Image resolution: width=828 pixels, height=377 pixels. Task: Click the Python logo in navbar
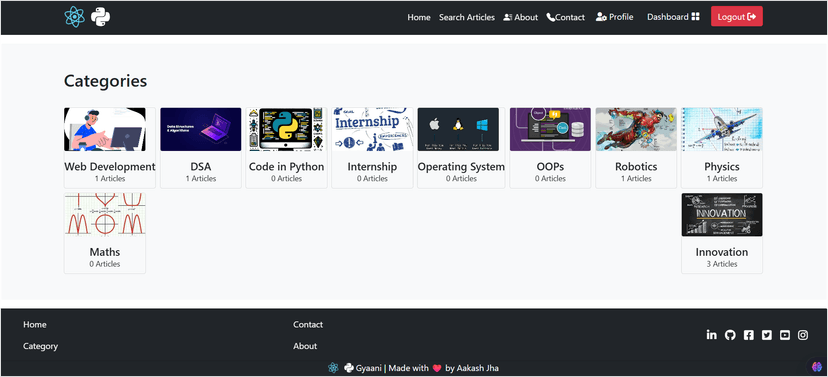100,17
